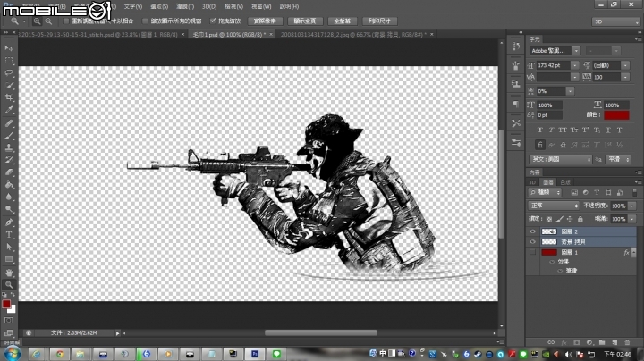Show layer 圖層 1 visibility box
The width and height of the screenshot is (644, 361).
tap(533, 253)
